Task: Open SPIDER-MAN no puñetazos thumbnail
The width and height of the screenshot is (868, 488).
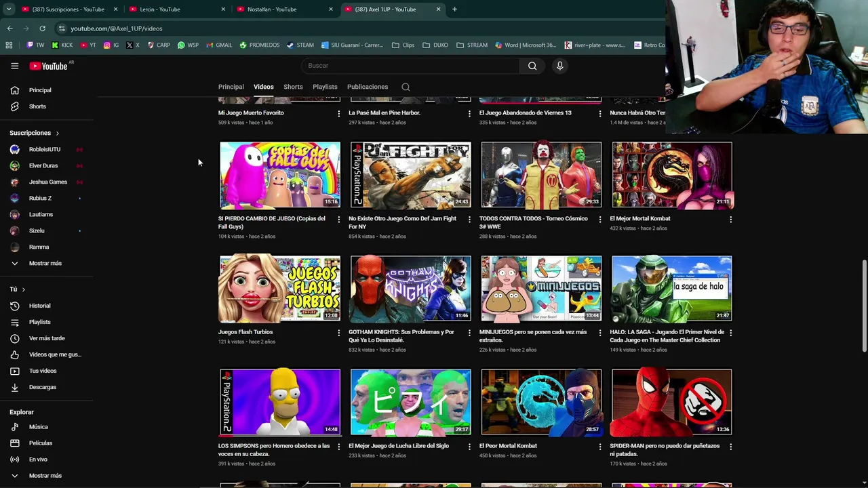Action: click(x=672, y=402)
